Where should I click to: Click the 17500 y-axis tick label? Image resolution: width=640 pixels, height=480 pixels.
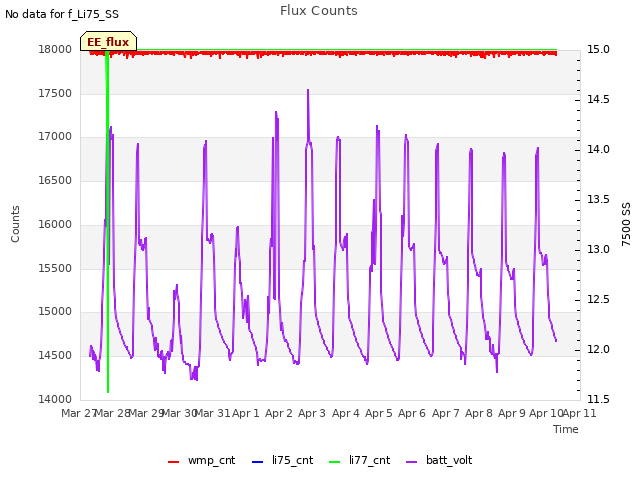pyautogui.click(x=55, y=93)
